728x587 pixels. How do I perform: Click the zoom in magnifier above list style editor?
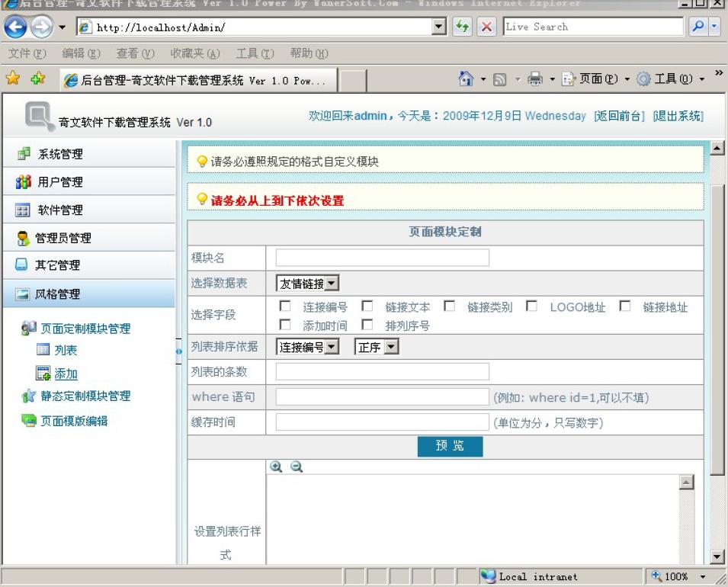click(x=276, y=467)
